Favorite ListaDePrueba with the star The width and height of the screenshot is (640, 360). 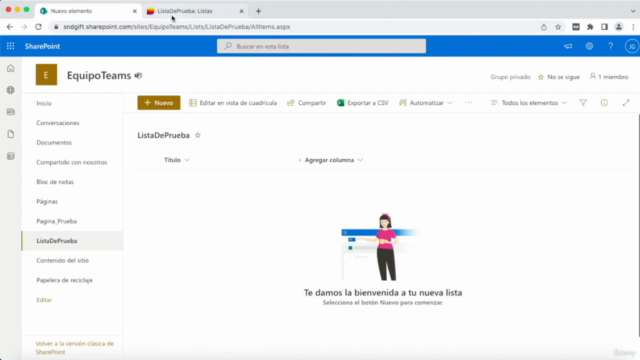[x=198, y=135]
